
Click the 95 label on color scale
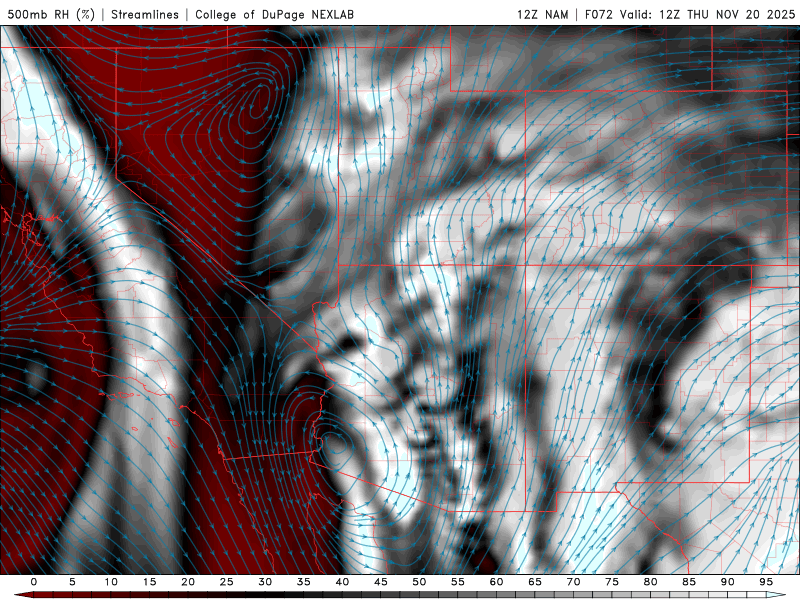coord(766,582)
